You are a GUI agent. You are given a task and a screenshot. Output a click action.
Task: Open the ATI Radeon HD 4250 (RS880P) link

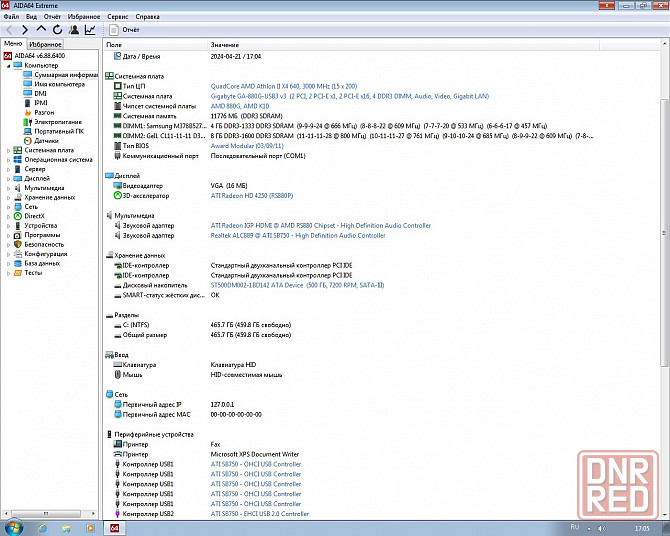point(252,196)
